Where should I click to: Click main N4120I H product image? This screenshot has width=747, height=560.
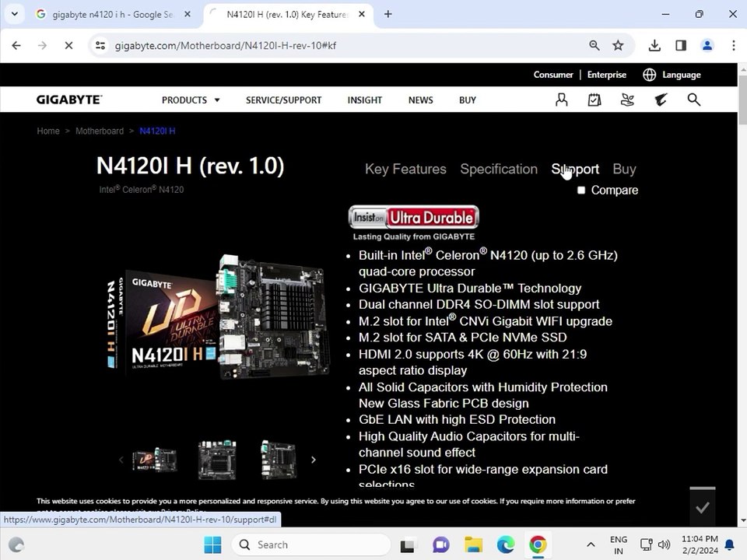tap(218, 317)
